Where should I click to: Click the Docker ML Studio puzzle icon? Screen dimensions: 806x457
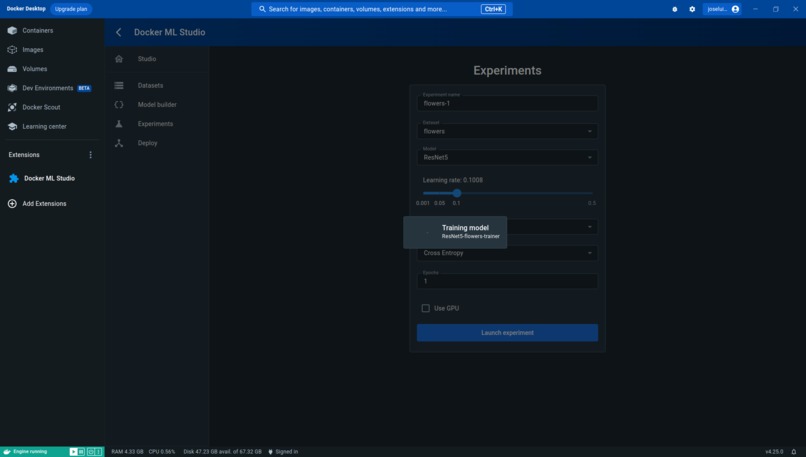tap(14, 178)
